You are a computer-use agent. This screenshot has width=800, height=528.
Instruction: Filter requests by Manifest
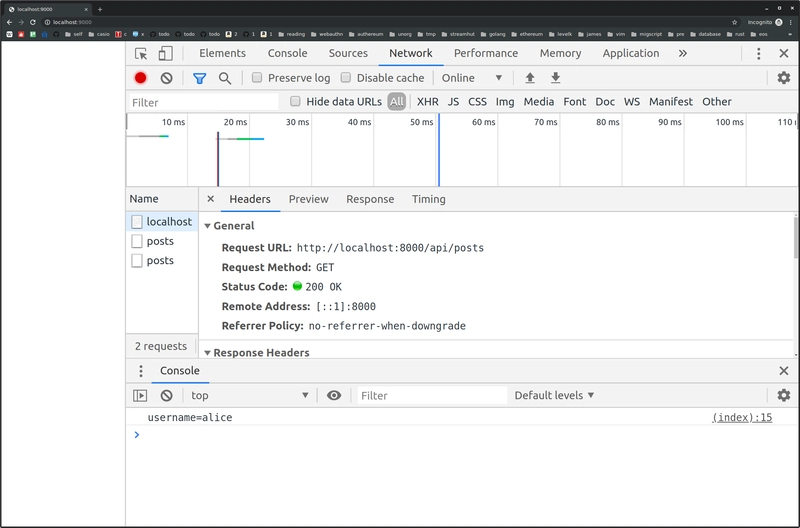coord(670,102)
